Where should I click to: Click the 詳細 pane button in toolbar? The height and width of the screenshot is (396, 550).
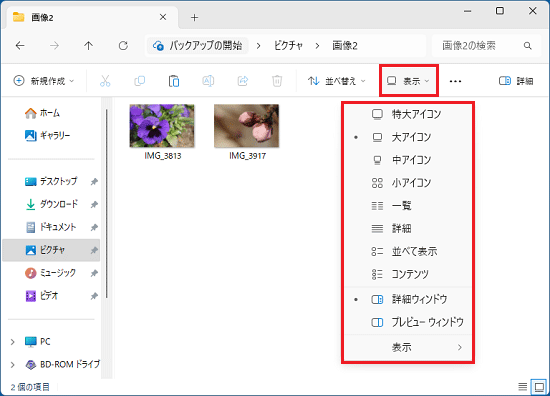[x=516, y=81]
